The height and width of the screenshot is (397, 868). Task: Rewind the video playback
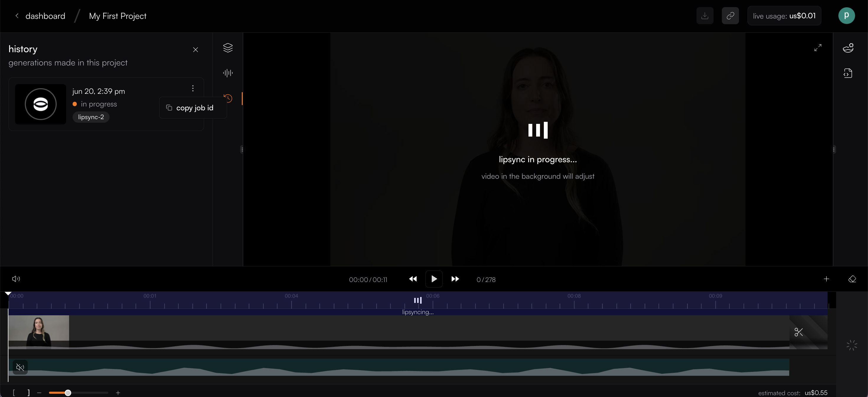pos(413,279)
